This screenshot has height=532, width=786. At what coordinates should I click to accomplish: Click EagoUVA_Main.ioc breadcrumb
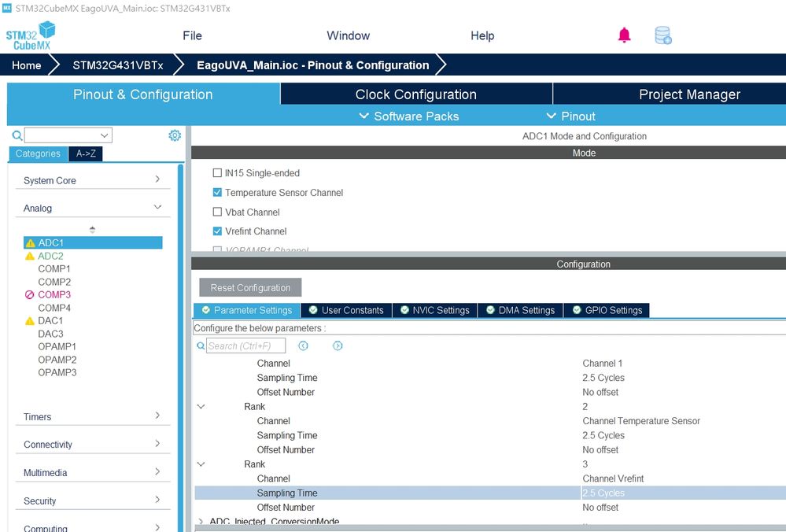click(x=313, y=65)
